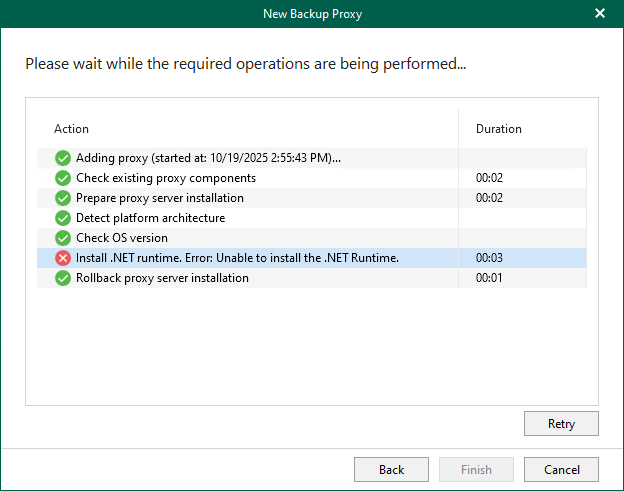The height and width of the screenshot is (491, 624).
Task: Click the success icon for Rollback proxy server installation
Action: pos(63,278)
